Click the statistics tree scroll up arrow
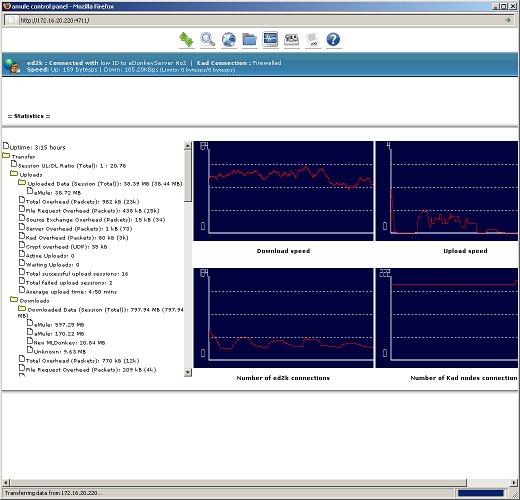The image size is (520, 500). [188, 145]
